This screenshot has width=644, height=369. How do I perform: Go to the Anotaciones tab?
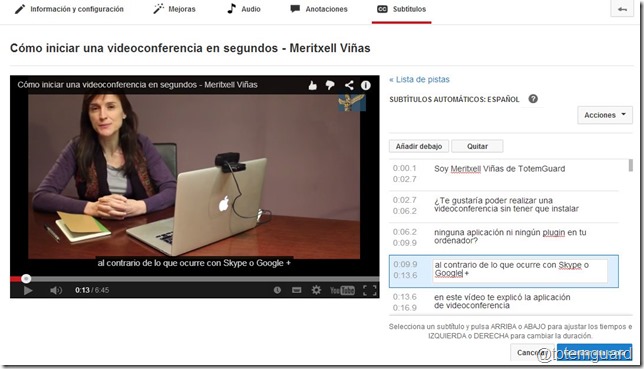(319, 9)
